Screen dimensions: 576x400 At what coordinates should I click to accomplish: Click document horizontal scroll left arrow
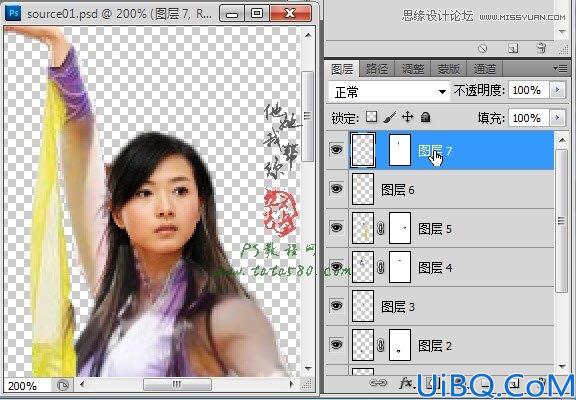click(x=82, y=385)
